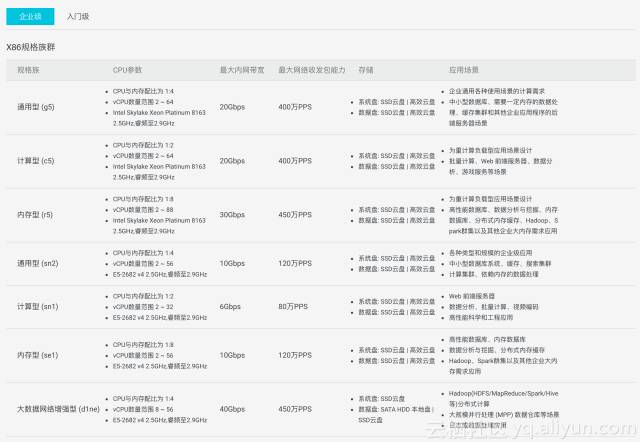
Task: Click vCPU数量范围 2 ~ 88 in r5 row
Action: [143, 209]
